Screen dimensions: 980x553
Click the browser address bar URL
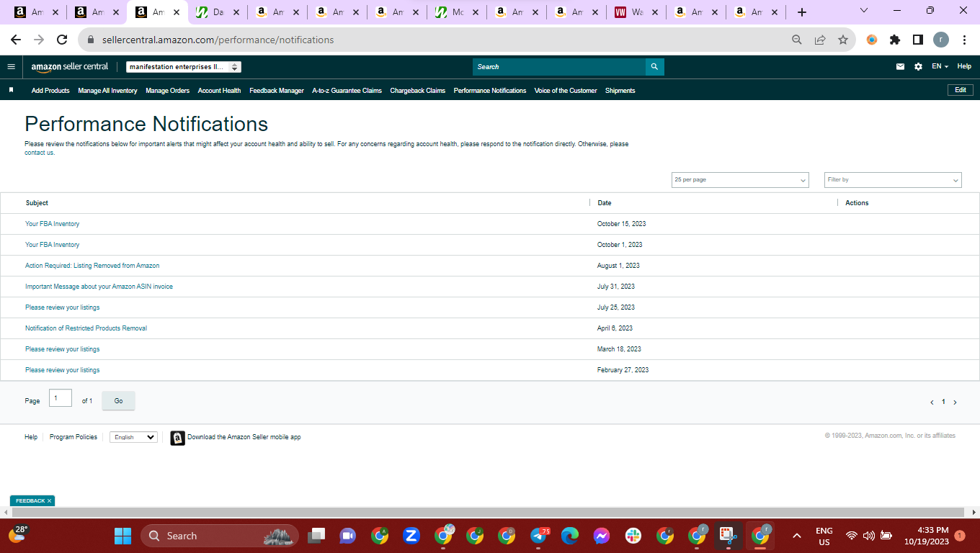tap(218, 40)
